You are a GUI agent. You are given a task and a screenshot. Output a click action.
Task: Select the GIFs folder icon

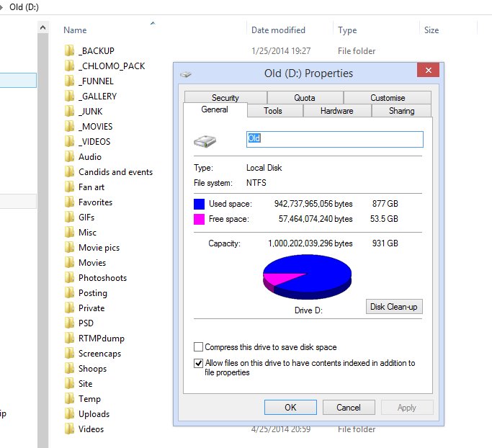(x=69, y=217)
